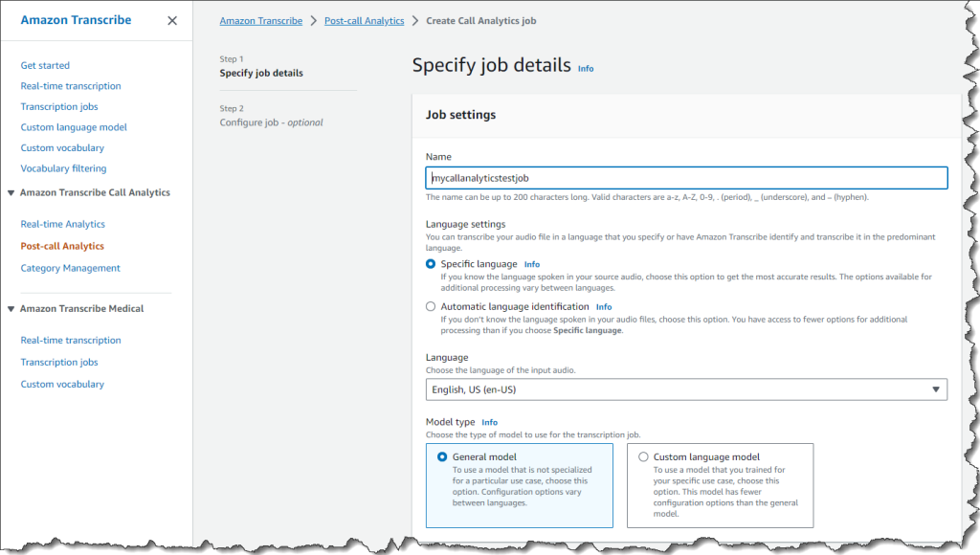This screenshot has width=980, height=555.
Task: Open top Transcription jobs link
Action: pyautogui.click(x=59, y=106)
